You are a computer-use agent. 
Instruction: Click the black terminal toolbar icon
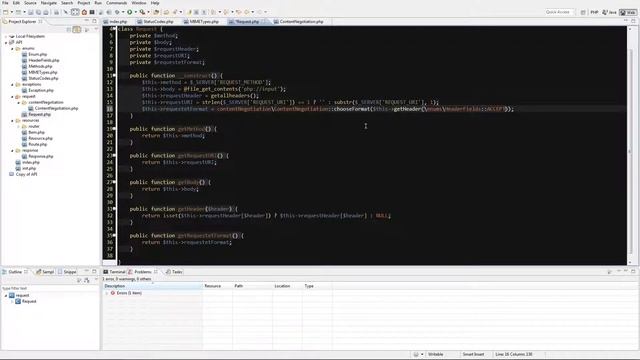(x=92, y=12)
